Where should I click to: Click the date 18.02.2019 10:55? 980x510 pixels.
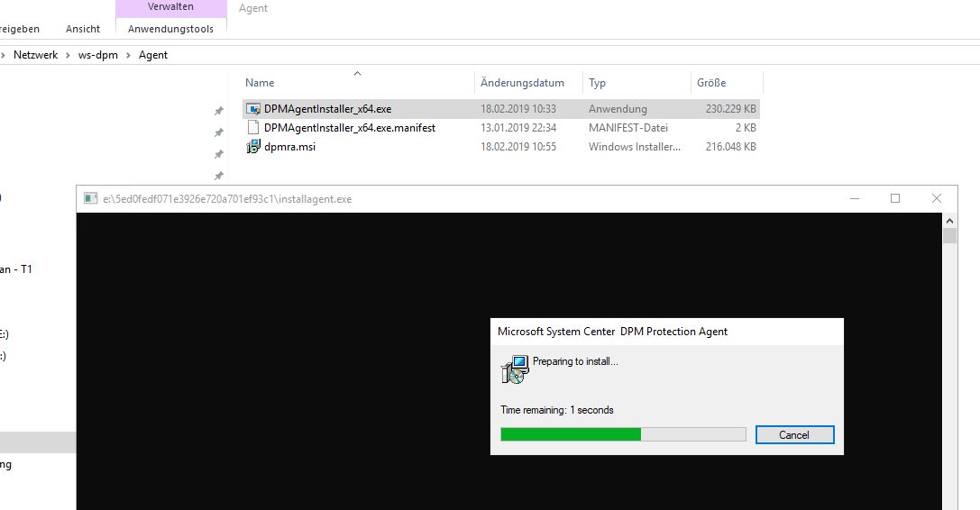click(518, 146)
